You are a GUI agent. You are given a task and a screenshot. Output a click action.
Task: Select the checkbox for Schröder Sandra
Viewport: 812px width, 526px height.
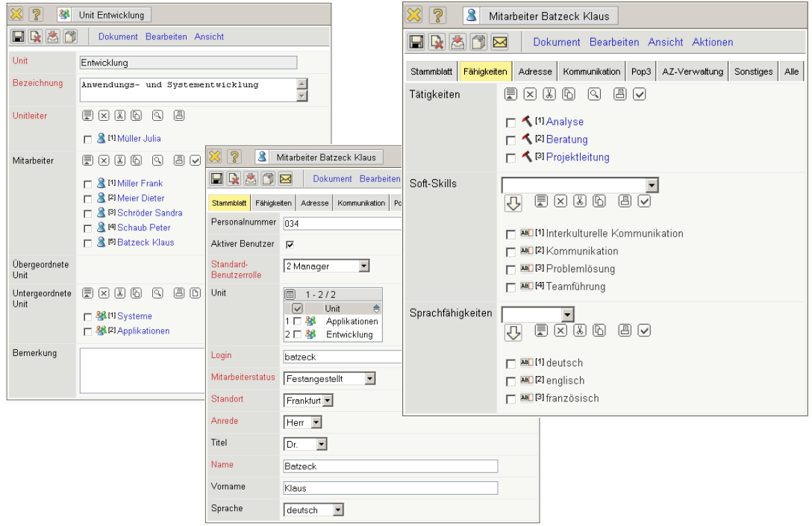coord(88,213)
